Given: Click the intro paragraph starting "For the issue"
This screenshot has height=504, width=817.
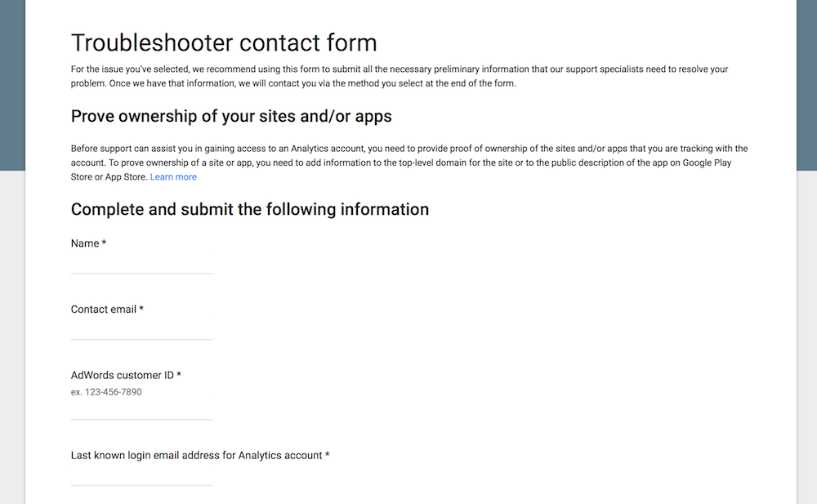Looking at the screenshot, I should coord(400,76).
